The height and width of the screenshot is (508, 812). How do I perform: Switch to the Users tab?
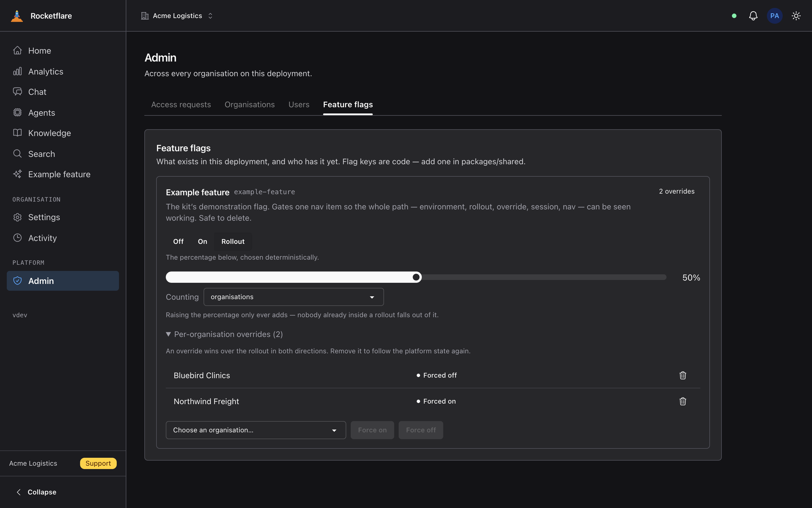pyautogui.click(x=299, y=104)
